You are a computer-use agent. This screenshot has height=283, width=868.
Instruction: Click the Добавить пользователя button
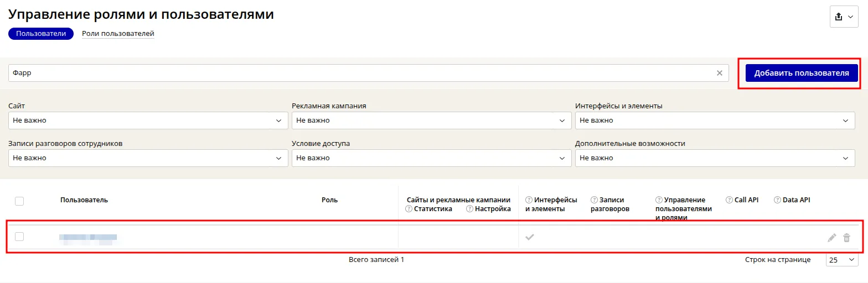802,73
